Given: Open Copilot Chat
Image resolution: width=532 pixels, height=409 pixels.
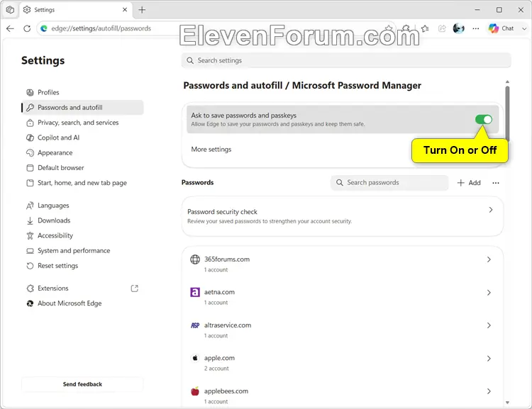Looking at the screenshot, I should [501, 28].
